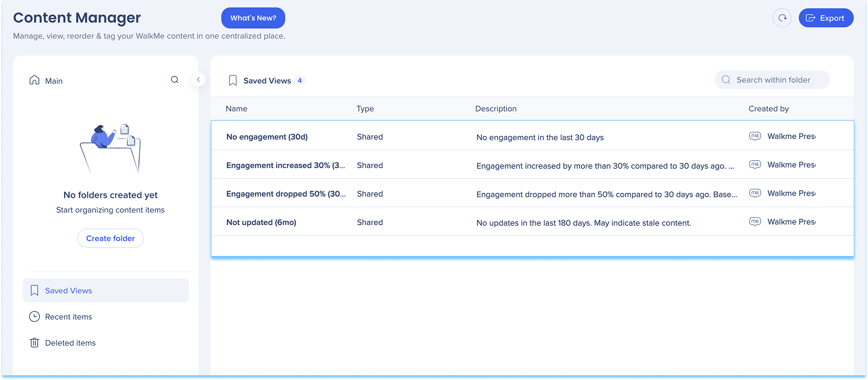Click the Deleted items trash icon

coord(34,343)
